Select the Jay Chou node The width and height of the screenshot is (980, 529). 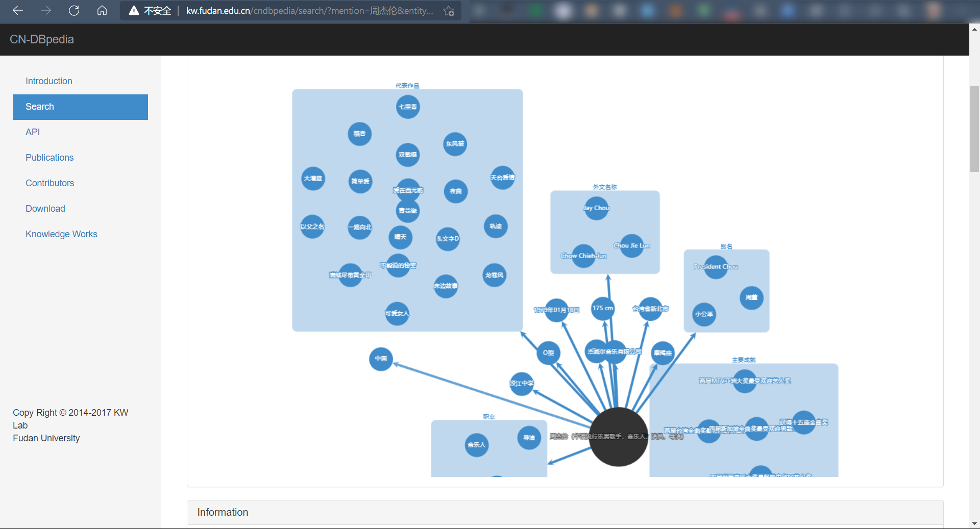pyautogui.click(x=597, y=208)
